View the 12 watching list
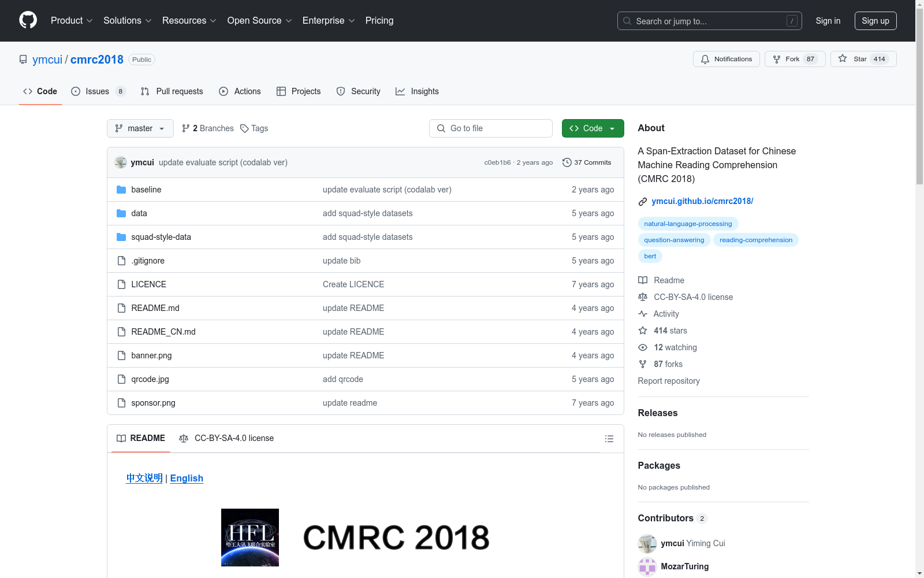924x578 pixels. tap(668, 347)
